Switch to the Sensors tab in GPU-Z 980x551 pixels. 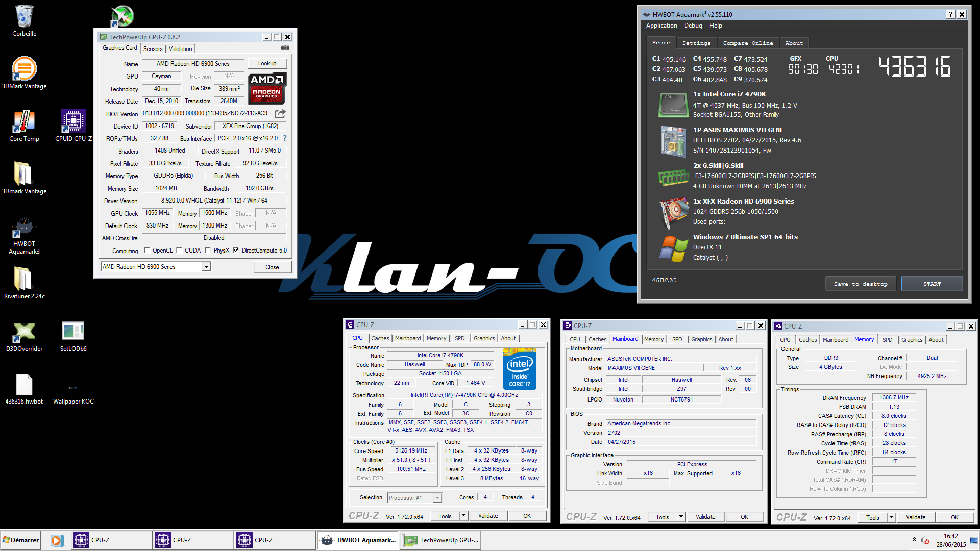tap(153, 49)
